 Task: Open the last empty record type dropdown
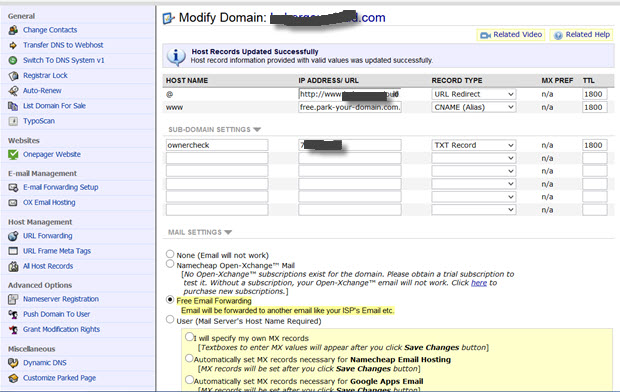pos(474,210)
